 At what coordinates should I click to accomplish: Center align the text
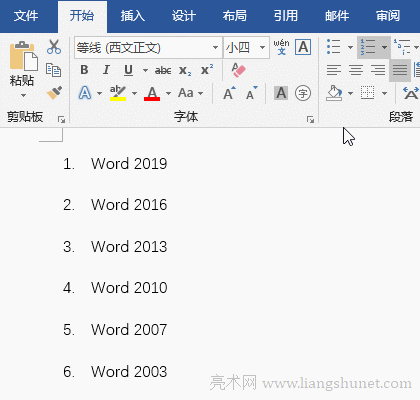pyautogui.click(x=356, y=70)
